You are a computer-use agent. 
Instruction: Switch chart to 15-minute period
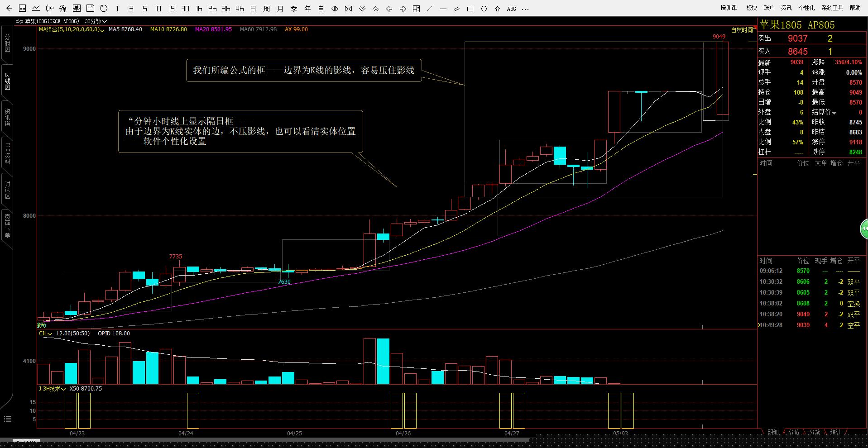pos(172,9)
